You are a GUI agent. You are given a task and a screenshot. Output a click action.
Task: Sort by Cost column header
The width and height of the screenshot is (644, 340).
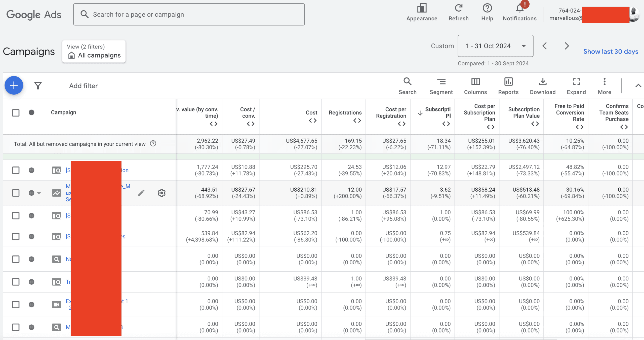311,113
